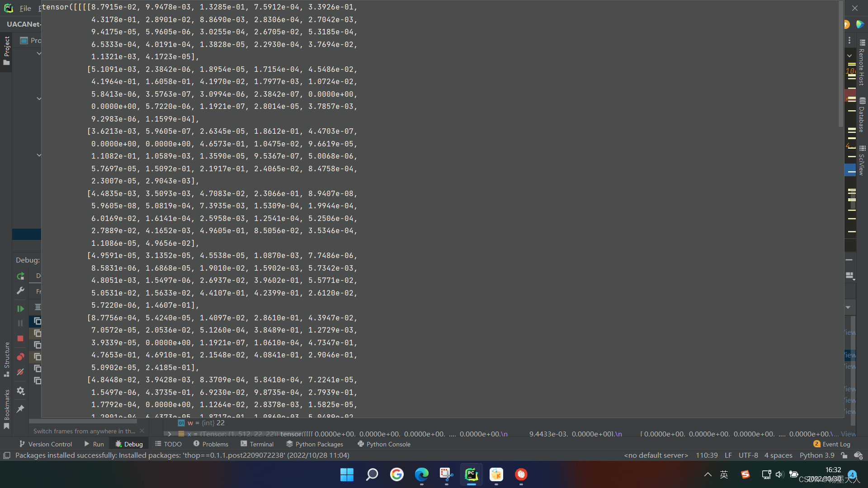Open Remote Host side panel
Screen dimensions: 868x488
[x=862, y=62]
